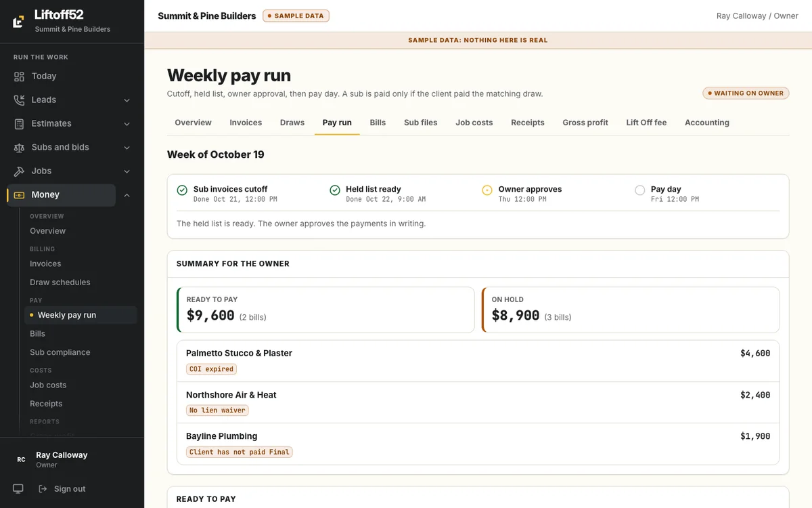Open the Estimates sidebar item
Image resolution: width=812 pixels, height=508 pixels.
(61, 124)
